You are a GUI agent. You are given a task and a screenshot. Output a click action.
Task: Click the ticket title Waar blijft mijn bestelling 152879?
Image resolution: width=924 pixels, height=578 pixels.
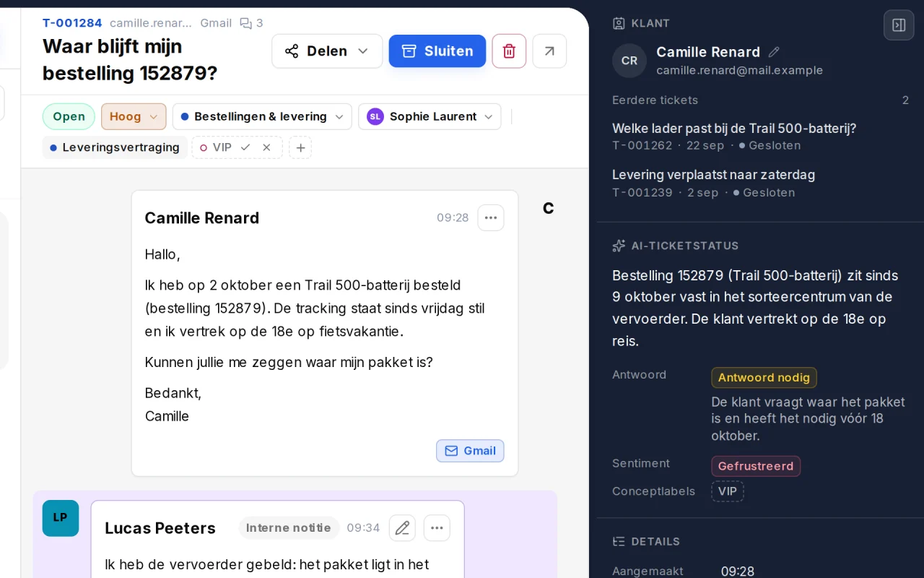pos(130,60)
